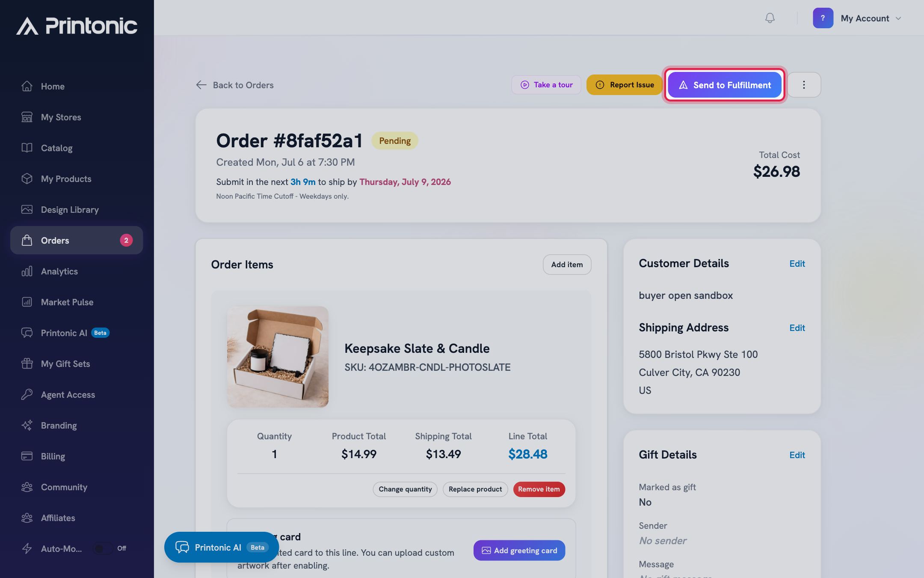Click Replace product button

[x=475, y=489]
